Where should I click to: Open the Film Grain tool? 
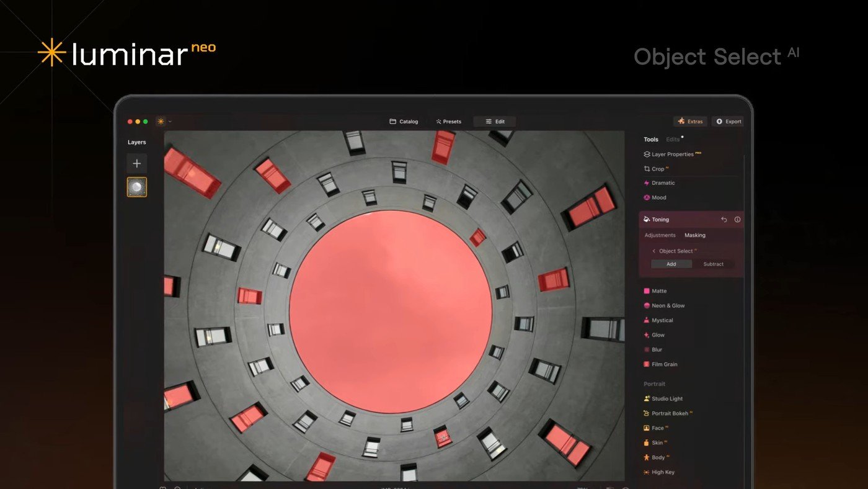coord(661,364)
